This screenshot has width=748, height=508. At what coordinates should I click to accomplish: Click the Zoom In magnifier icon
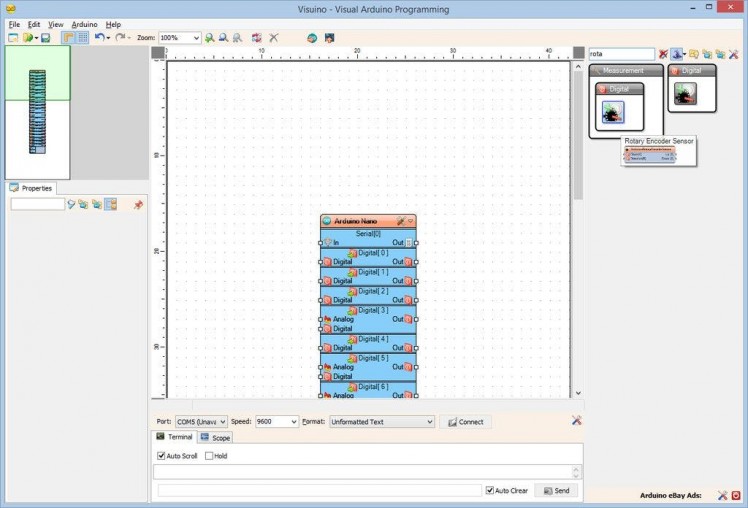(209, 37)
